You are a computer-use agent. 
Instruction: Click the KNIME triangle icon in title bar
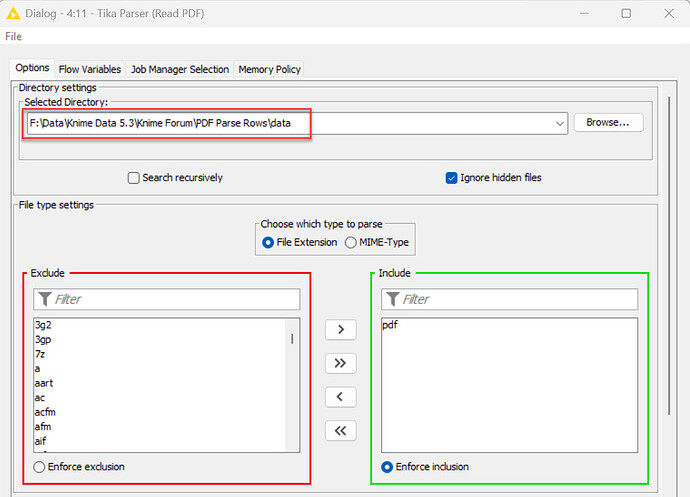pyautogui.click(x=13, y=13)
